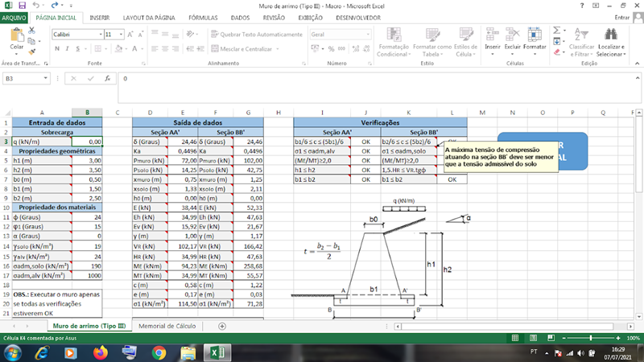Click zoom in plus button

(617, 338)
